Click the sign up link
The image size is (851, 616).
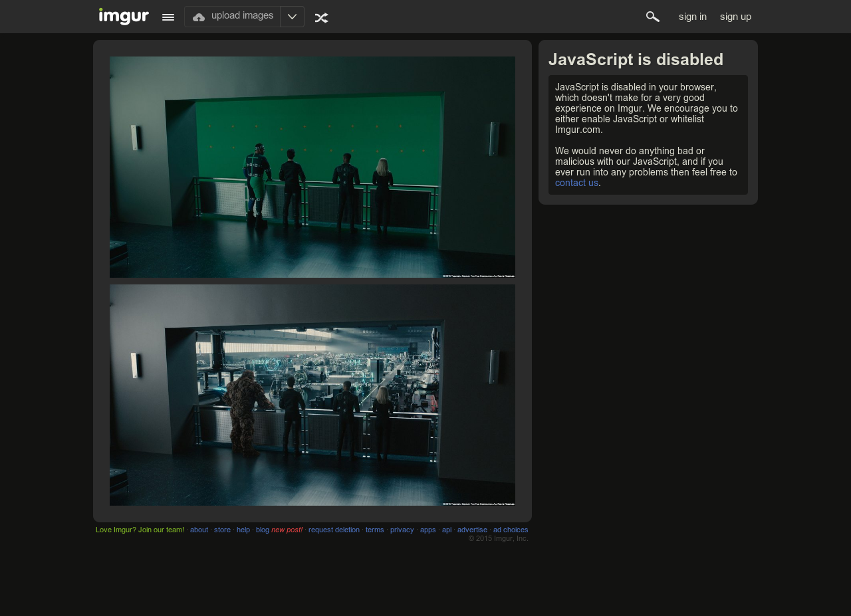pos(735,17)
